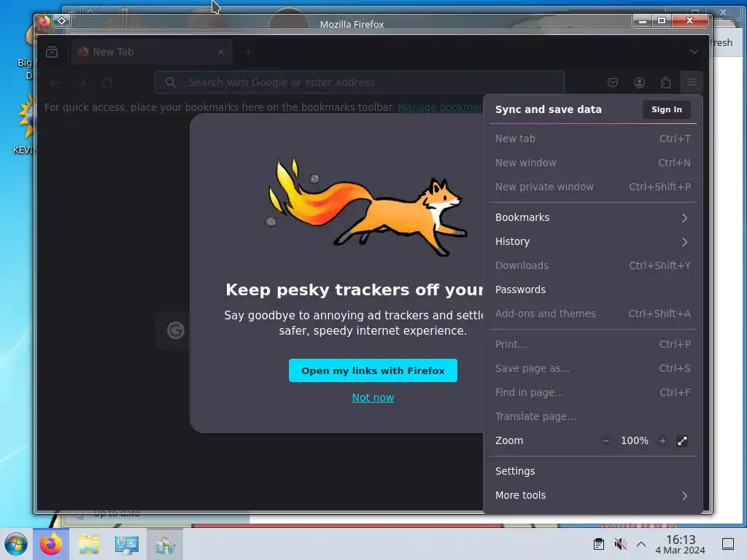The width and height of the screenshot is (747, 560).
Task: Click Firefox in the taskbar
Action: (x=51, y=544)
